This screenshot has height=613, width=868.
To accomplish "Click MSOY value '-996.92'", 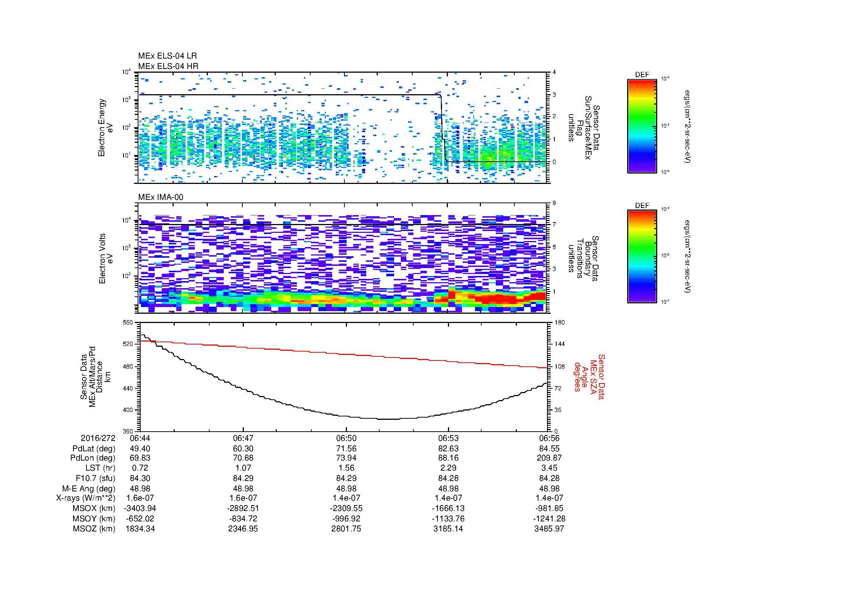I will (346, 518).
